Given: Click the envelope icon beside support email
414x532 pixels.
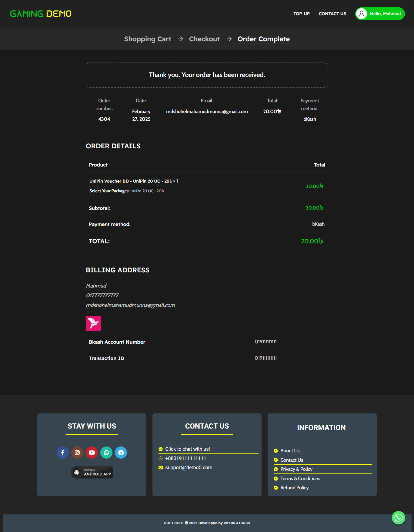Looking at the screenshot, I should [x=161, y=468].
